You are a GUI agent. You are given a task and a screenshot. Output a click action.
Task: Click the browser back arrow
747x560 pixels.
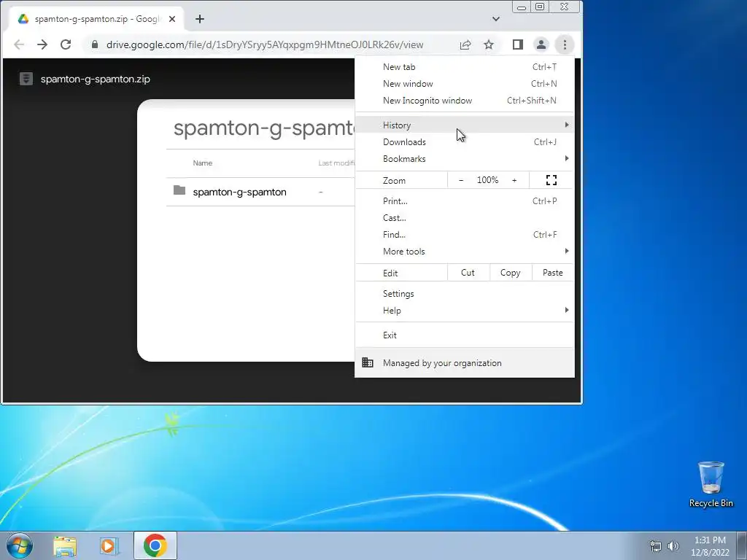(19, 44)
